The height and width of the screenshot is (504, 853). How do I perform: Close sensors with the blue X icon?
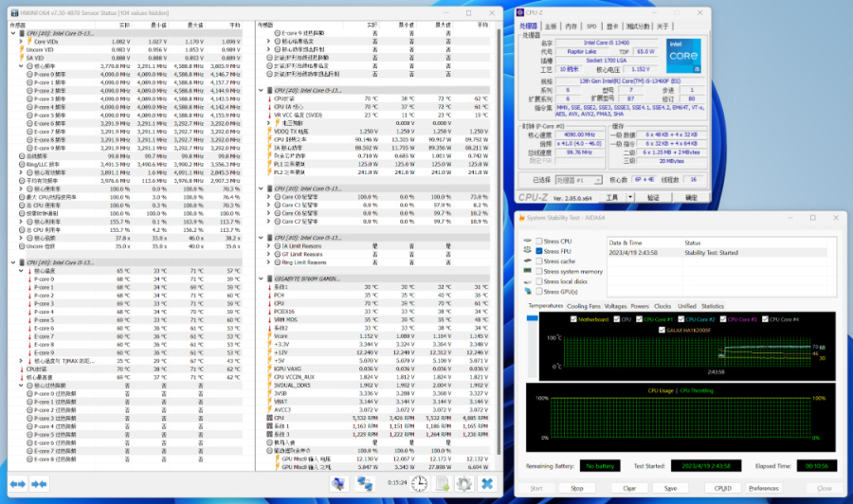487,484
